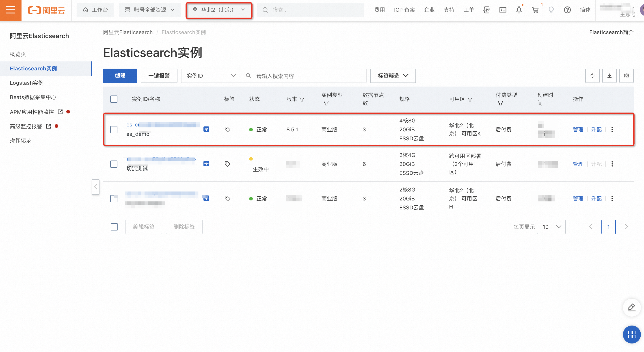Screen dimensions: 644x352
Task: Open more actions for 2核8G row
Action: pyautogui.click(x=612, y=198)
